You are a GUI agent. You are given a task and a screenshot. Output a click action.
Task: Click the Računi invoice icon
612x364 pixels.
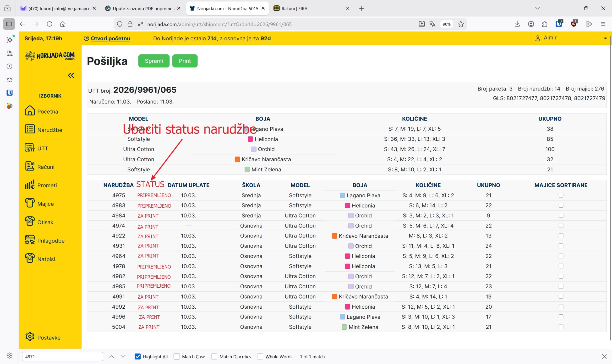30,166
